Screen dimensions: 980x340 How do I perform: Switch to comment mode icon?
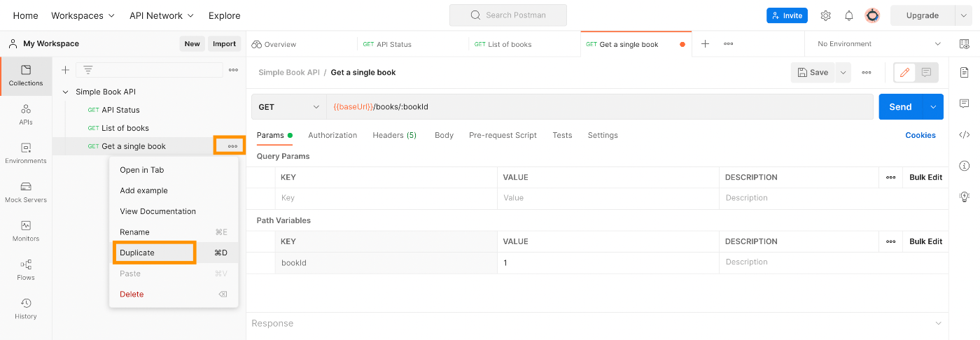coord(926,72)
